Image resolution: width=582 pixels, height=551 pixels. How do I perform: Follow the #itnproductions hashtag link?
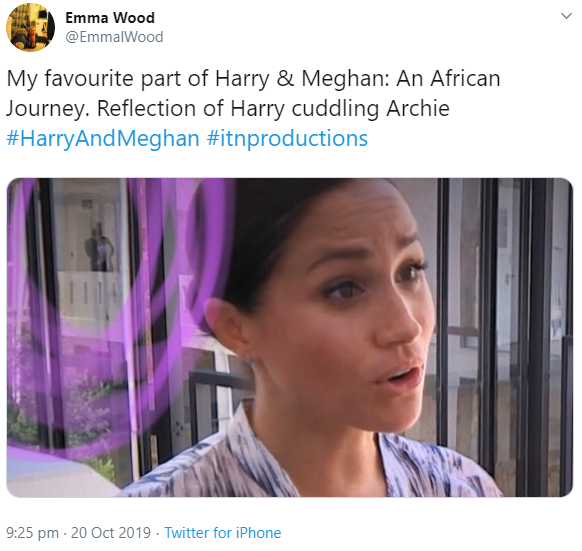click(287, 138)
